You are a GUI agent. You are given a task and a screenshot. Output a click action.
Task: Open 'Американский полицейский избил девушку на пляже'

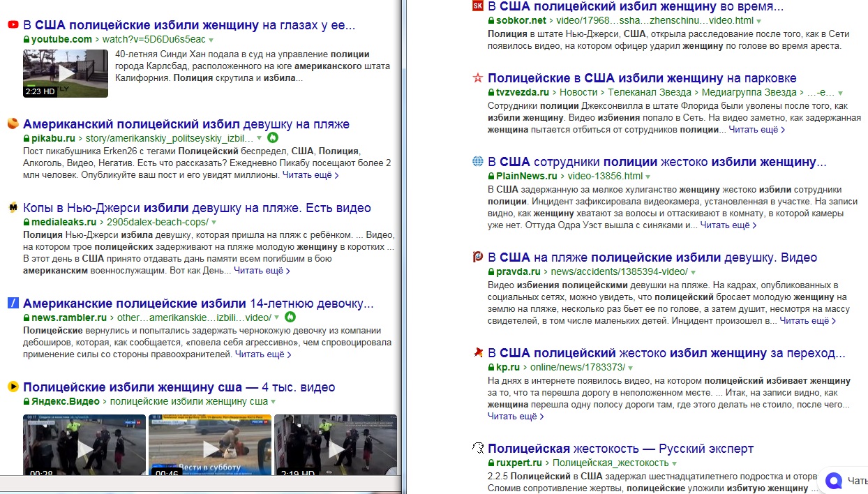pyautogui.click(x=186, y=124)
